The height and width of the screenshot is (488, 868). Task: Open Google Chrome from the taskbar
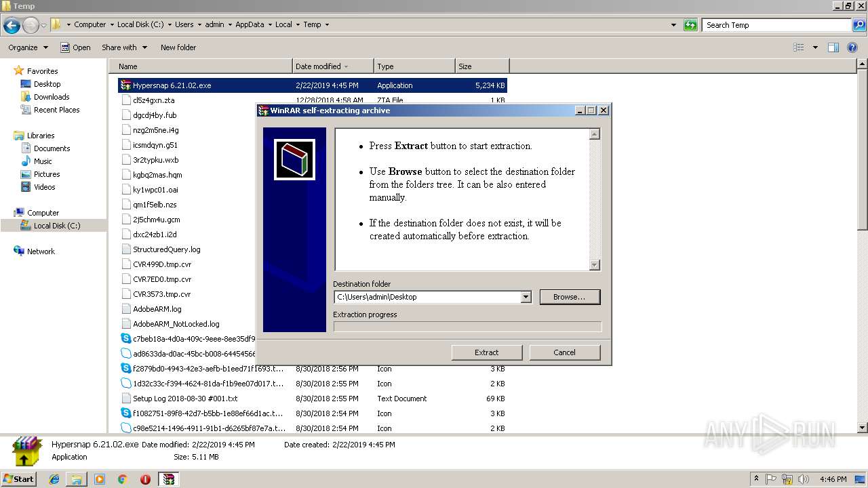pos(122,479)
